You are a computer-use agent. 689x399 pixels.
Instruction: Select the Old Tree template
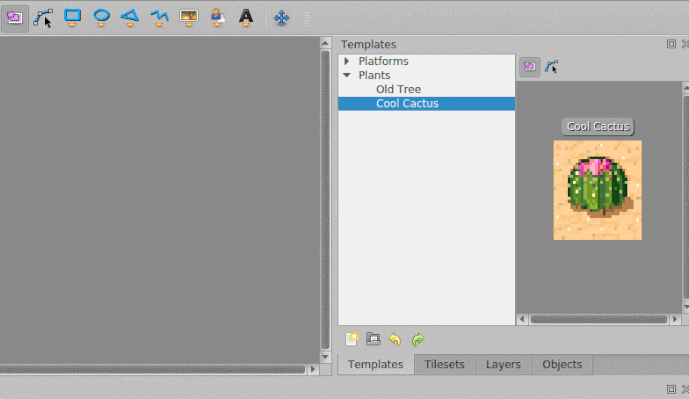point(426,89)
